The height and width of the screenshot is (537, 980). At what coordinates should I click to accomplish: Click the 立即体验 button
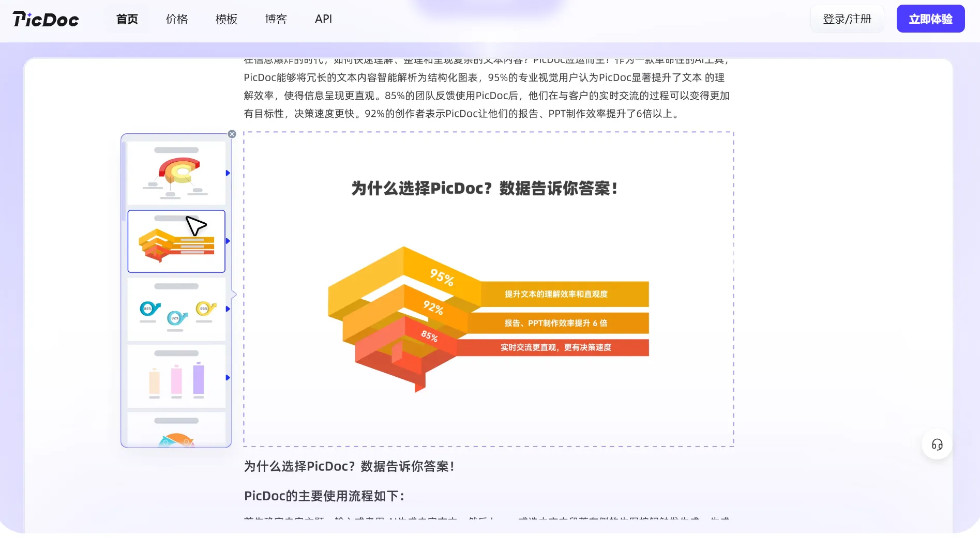[931, 19]
